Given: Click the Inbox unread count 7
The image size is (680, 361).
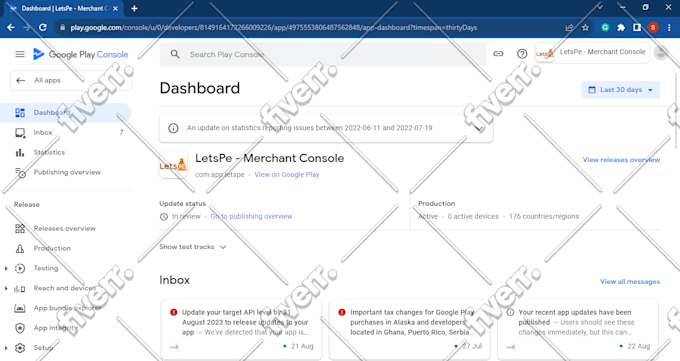Looking at the screenshot, I should [x=121, y=132].
